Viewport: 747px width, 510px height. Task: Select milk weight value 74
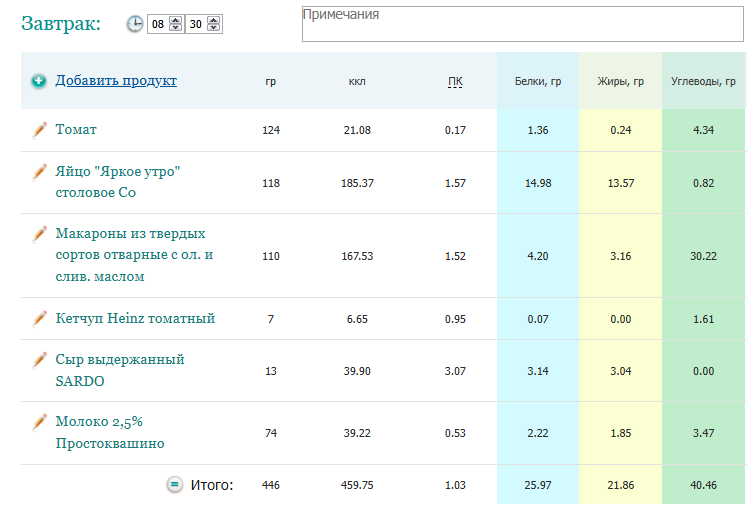tap(271, 433)
